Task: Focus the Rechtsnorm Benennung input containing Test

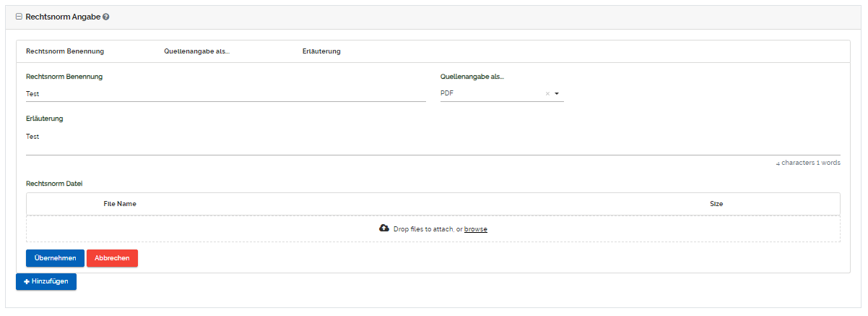Action: [x=225, y=93]
